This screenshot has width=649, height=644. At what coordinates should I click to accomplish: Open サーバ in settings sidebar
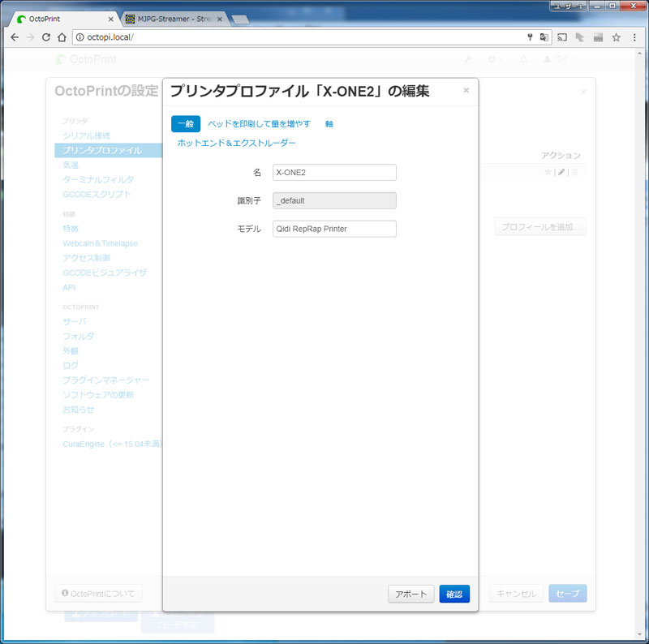[75, 321]
